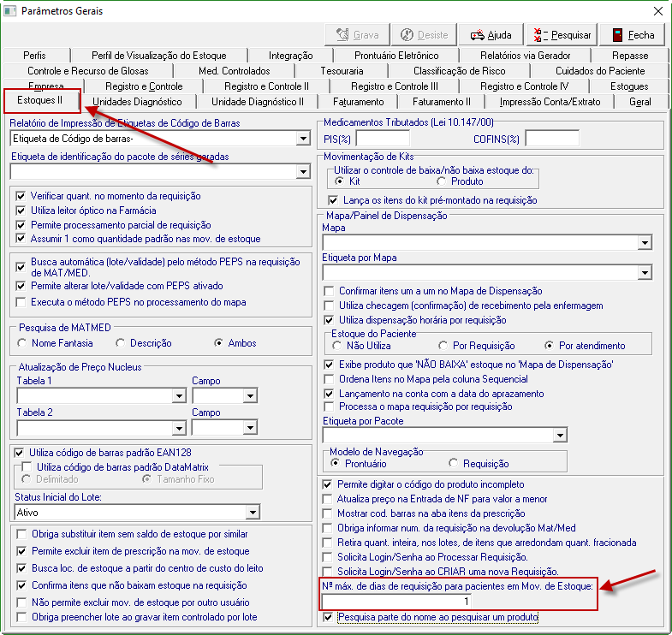Click the COFINS(%) input field
672x635 pixels.
pyautogui.click(x=552, y=139)
